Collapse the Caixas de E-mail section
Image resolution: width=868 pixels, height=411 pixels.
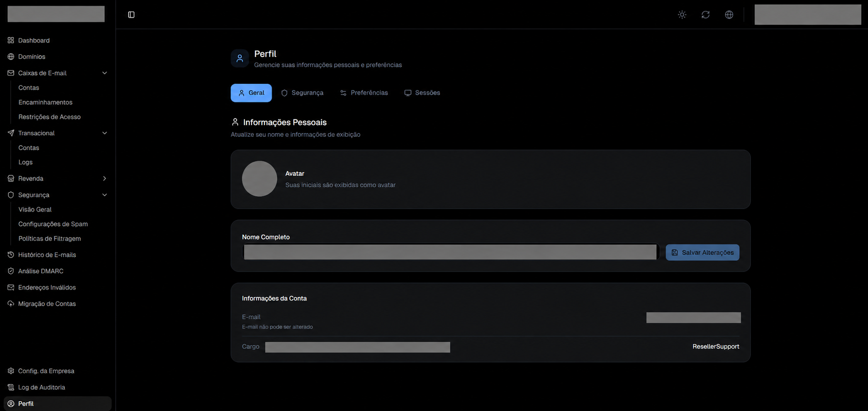point(105,73)
